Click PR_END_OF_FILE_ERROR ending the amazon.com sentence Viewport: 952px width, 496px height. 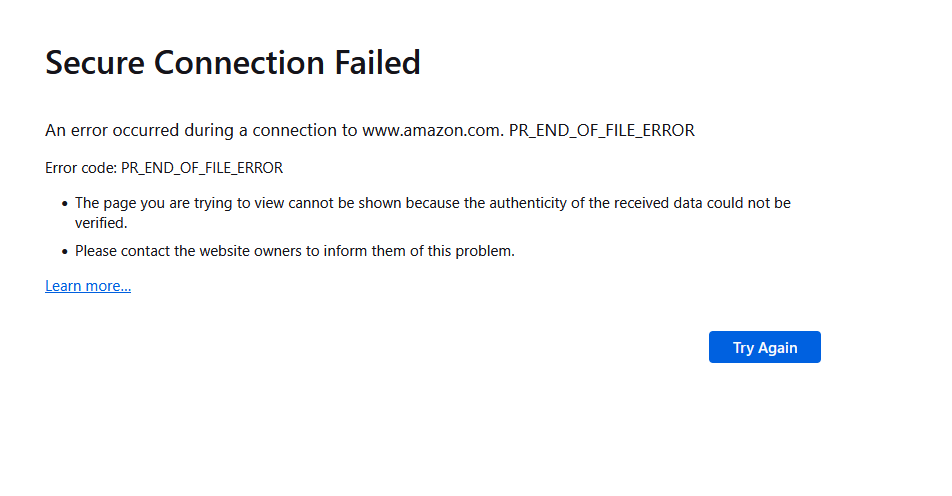click(x=602, y=131)
